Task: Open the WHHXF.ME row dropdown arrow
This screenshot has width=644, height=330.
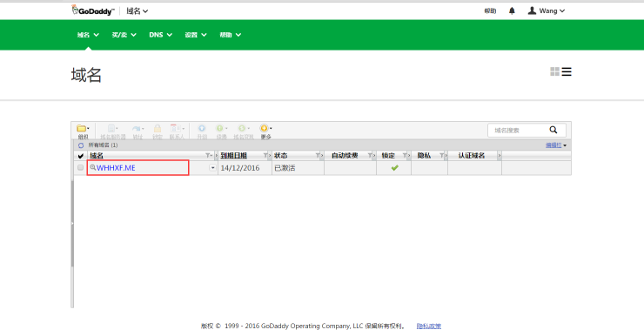Action: click(x=212, y=168)
